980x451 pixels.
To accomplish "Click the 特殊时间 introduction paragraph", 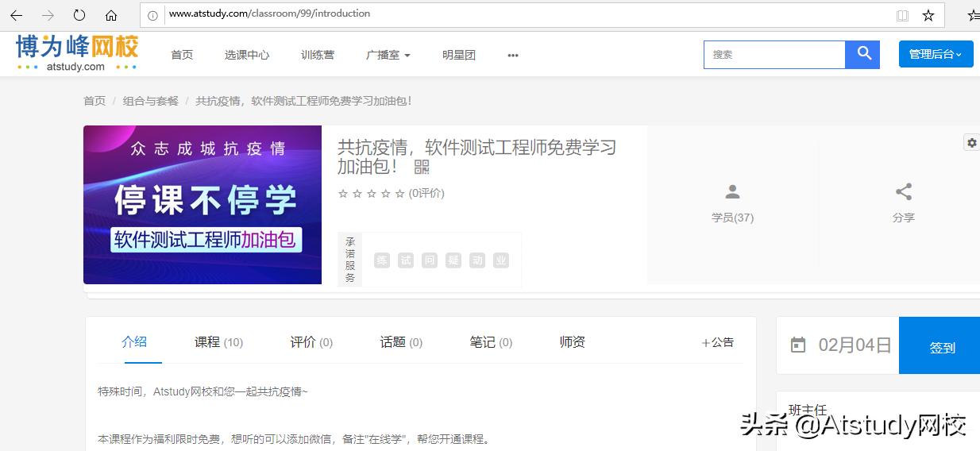I will 203,391.
